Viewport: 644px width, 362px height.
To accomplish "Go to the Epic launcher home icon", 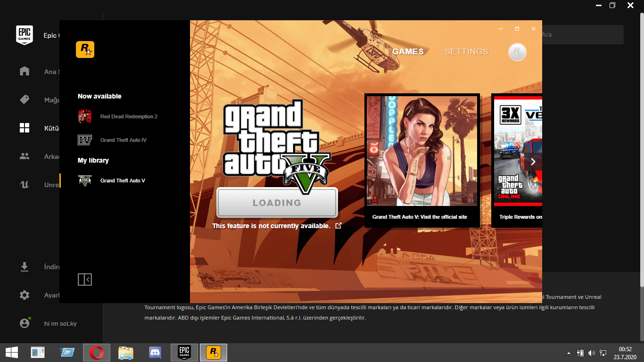I will (x=25, y=72).
